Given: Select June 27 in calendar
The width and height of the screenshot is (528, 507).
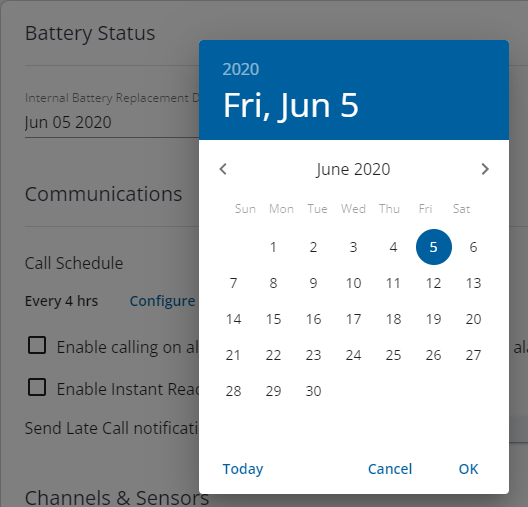Looking at the screenshot, I should [x=473, y=355].
